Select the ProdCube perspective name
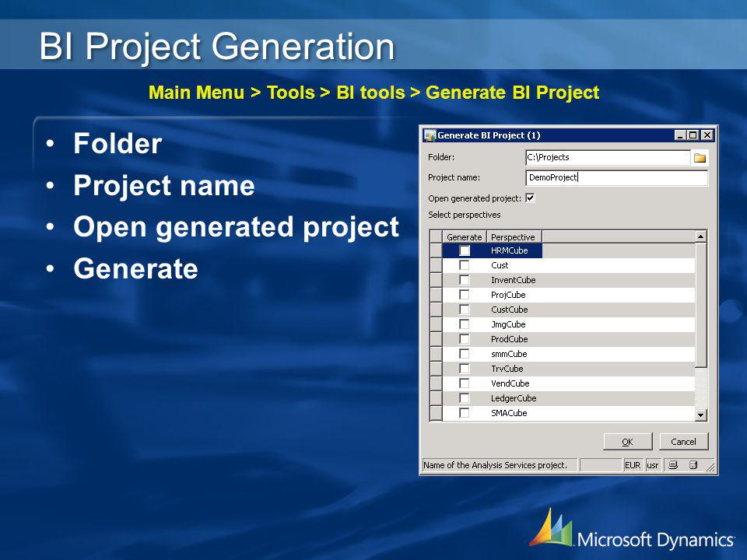 coord(509,339)
